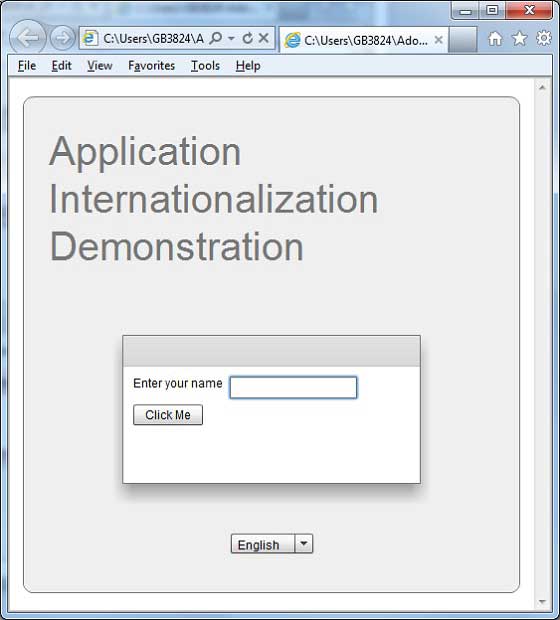This screenshot has width=560, height=620.
Task: Open the Tools gear icon
Action: tap(544, 38)
